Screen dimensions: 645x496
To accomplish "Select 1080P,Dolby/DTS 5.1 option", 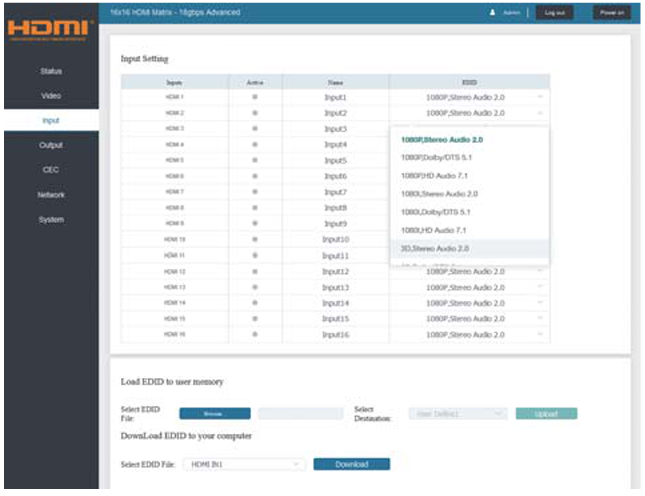I will point(469,158).
